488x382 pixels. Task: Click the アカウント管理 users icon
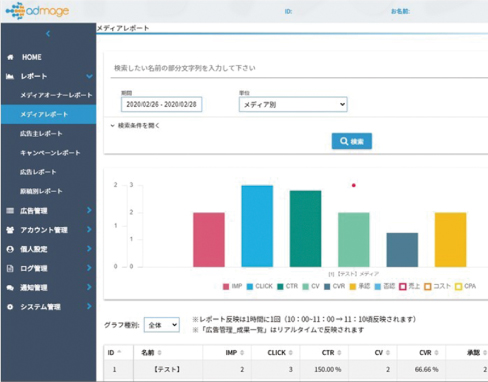[x=10, y=230]
